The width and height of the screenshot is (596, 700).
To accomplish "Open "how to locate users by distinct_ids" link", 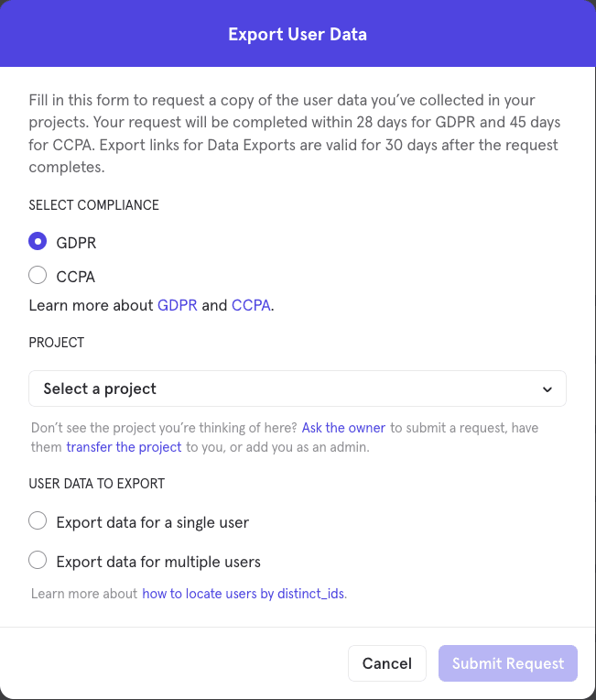I will click(243, 593).
